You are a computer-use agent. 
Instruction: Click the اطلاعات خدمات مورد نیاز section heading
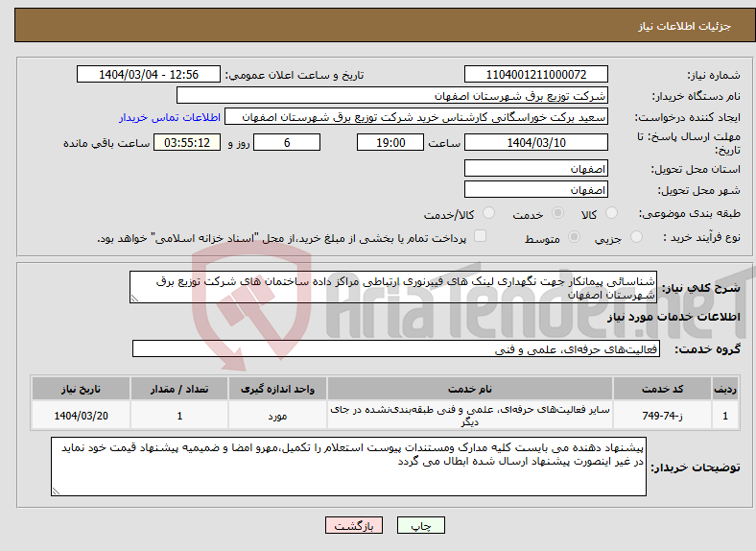(x=673, y=317)
